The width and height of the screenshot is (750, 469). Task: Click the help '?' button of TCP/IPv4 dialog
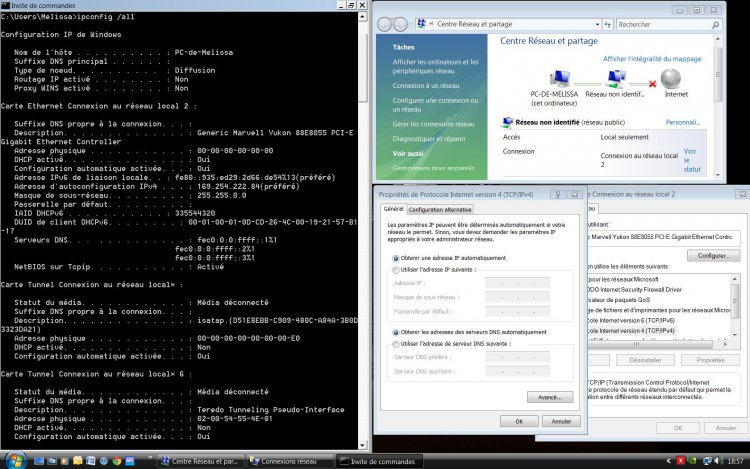click(557, 194)
